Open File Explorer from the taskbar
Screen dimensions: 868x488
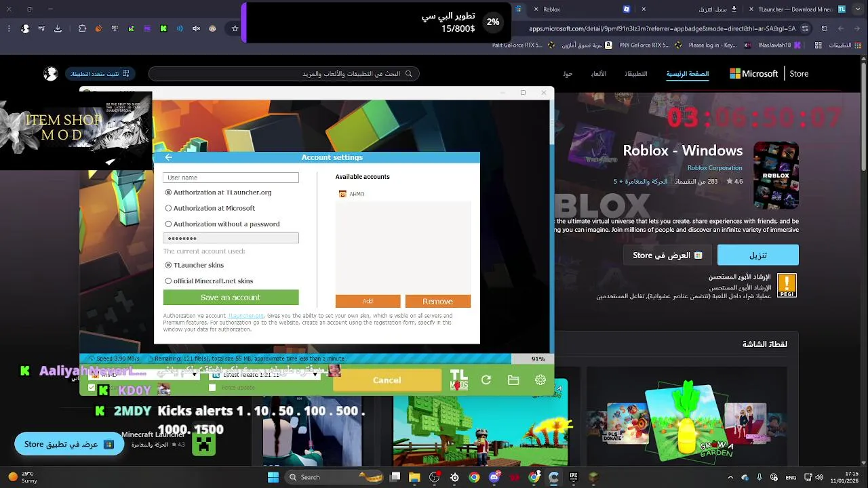[414, 477]
